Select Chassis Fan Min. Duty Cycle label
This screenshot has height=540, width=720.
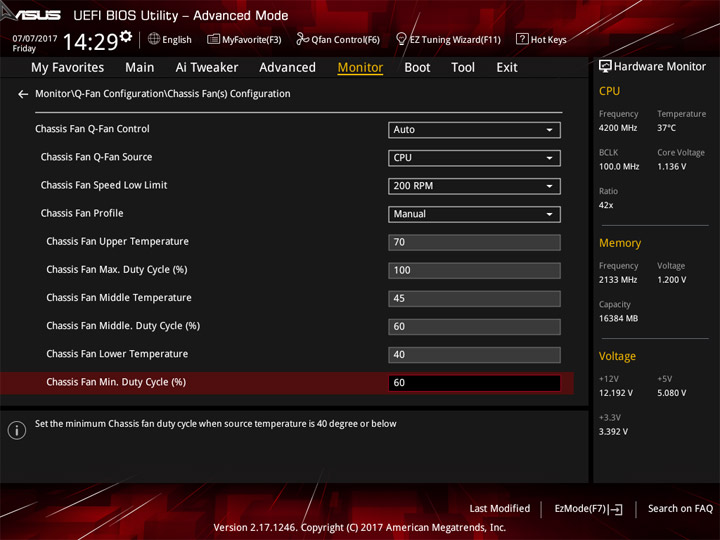(116, 382)
